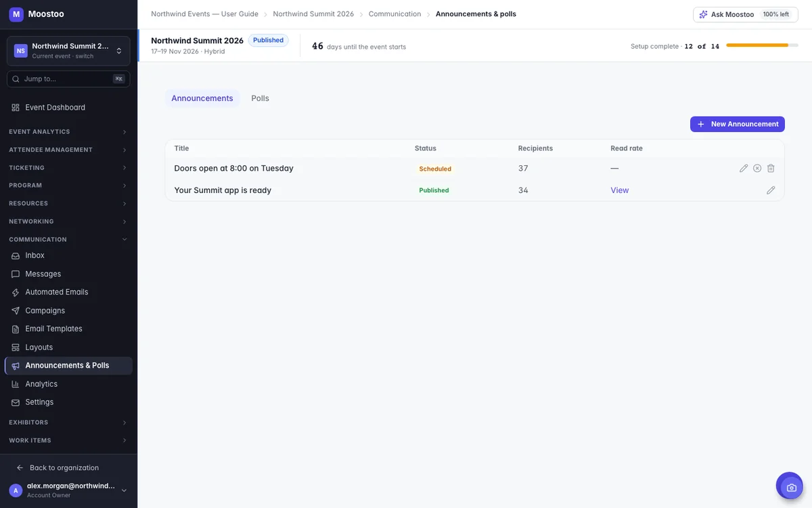The width and height of the screenshot is (812, 508).
Task: Expand the Attendee Management section
Action: coord(68,150)
